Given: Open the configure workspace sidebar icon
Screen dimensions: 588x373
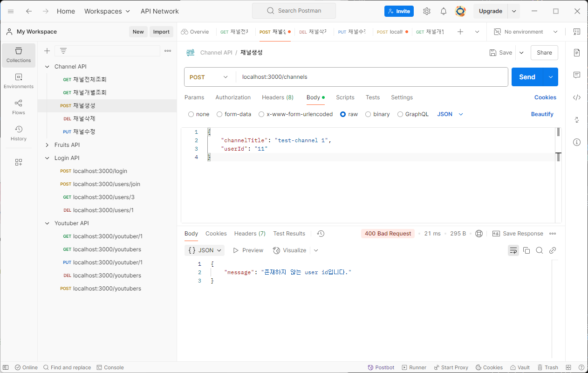Looking at the screenshot, I should 19,162.
